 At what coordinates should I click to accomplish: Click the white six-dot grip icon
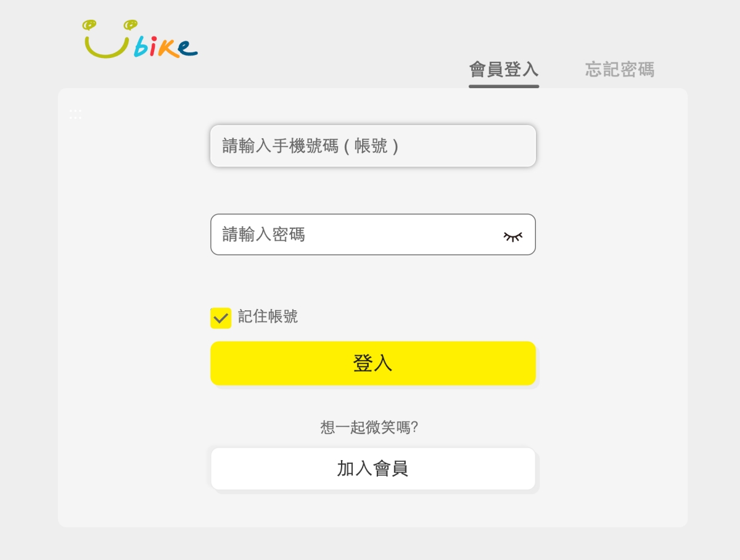click(75, 114)
